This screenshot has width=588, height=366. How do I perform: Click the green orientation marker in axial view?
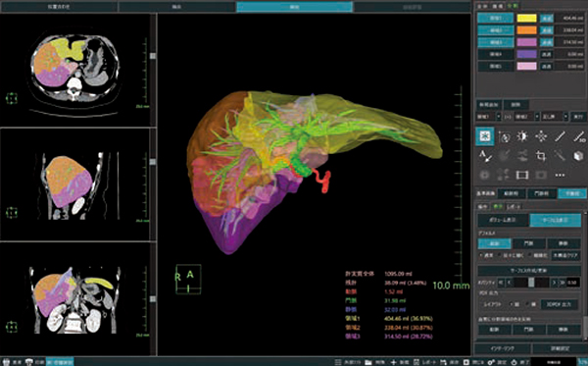(x=11, y=98)
